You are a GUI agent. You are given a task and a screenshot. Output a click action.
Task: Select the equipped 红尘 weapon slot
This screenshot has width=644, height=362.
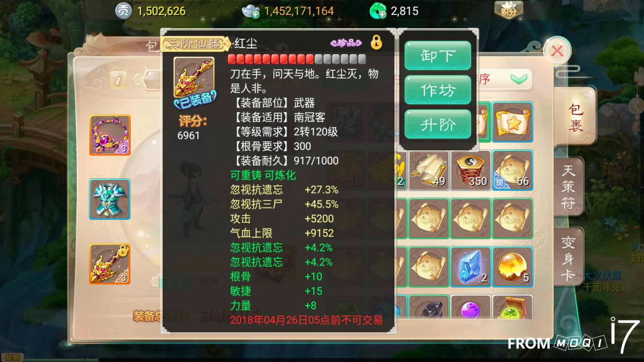tap(110, 264)
